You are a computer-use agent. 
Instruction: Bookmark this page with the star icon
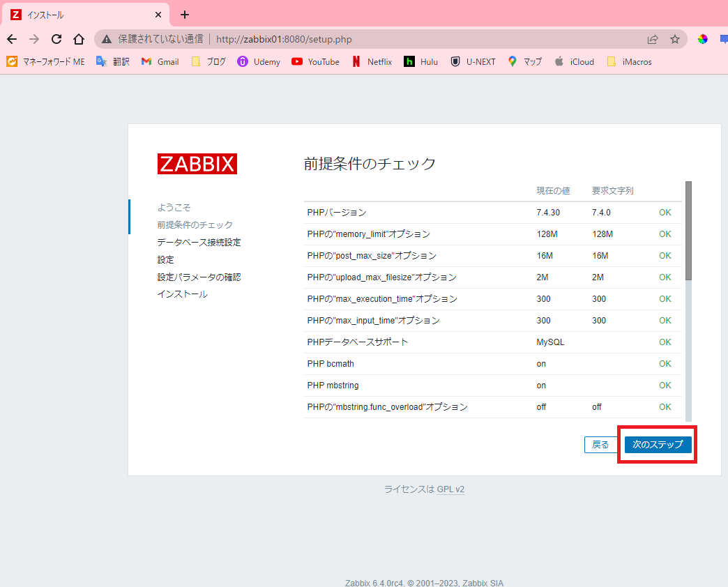[675, 40]
